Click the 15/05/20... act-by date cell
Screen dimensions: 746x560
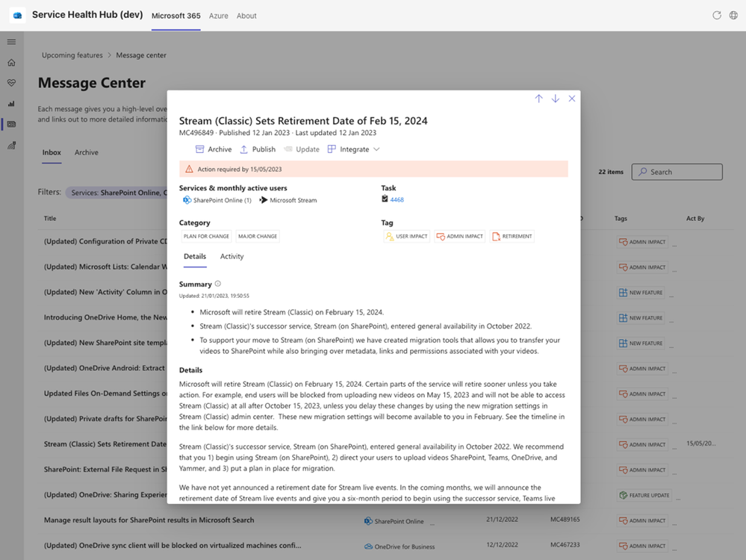click(x=701, y=443)
